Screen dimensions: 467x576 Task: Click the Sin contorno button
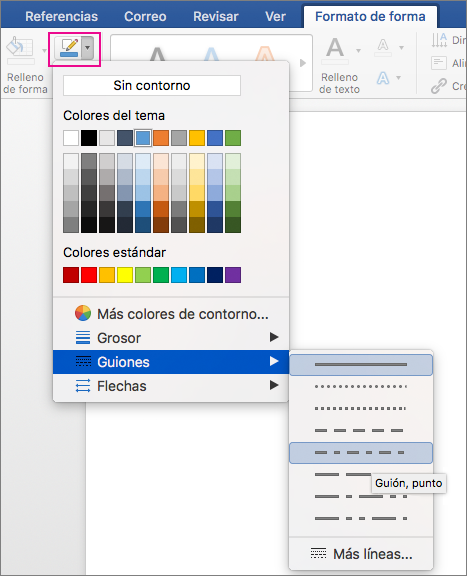[x=152, y=86]
